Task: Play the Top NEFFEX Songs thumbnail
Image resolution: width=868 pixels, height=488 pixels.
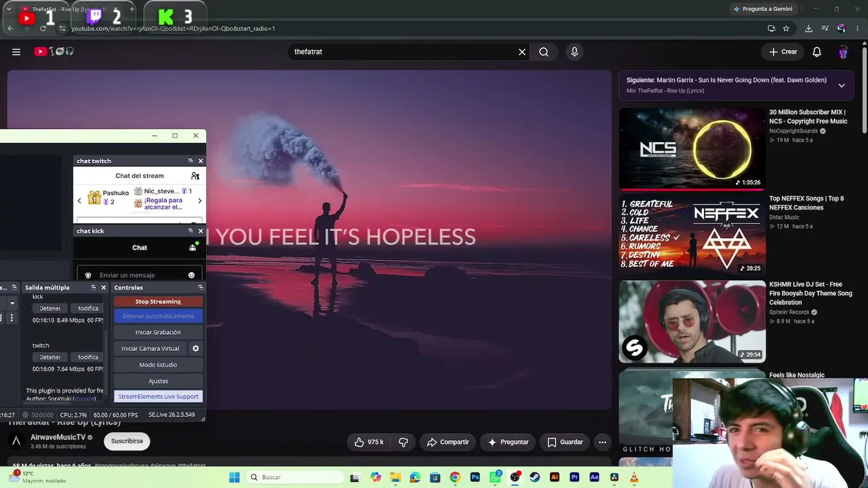Action: tap(692, 235)
